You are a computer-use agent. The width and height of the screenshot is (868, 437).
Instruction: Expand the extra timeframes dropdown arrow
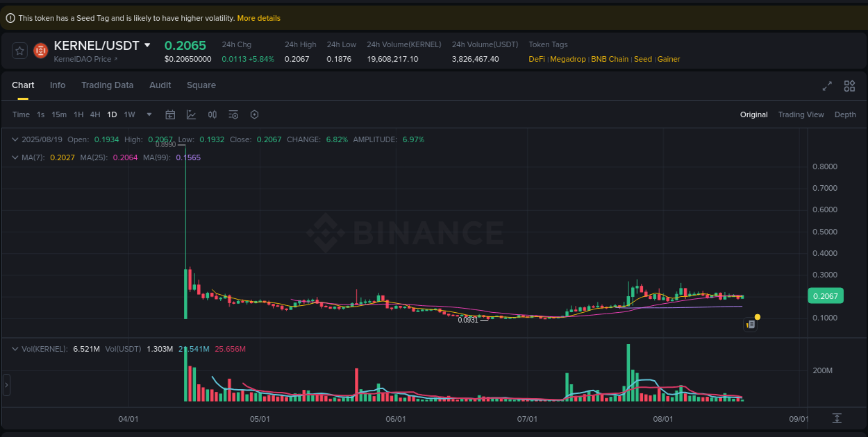coord(148,114)
